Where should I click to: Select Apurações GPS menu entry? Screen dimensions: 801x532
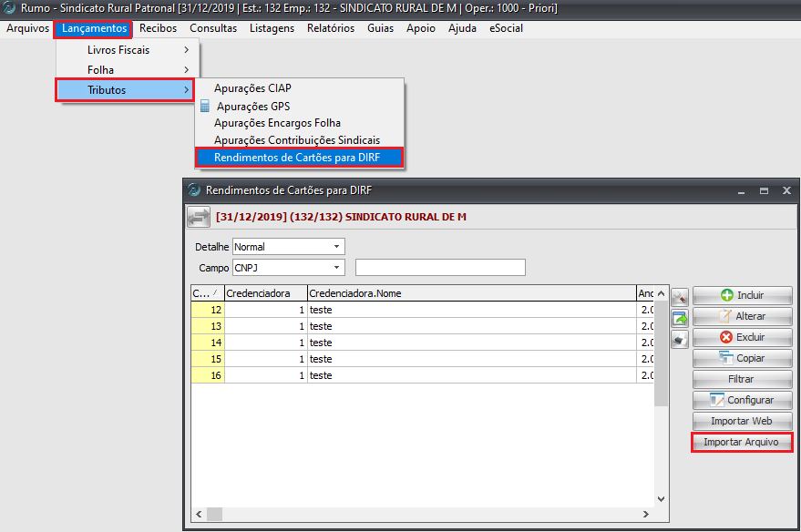click(300, 107)
